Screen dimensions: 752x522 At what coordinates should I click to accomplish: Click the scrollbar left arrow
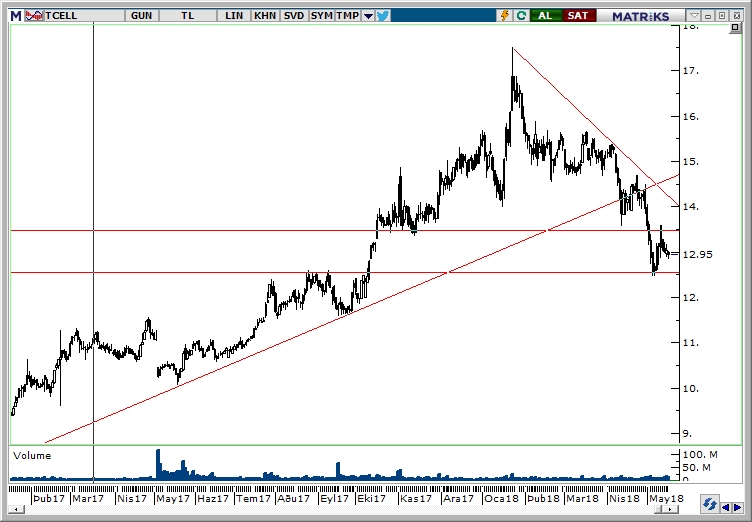[x=16, y=509]
